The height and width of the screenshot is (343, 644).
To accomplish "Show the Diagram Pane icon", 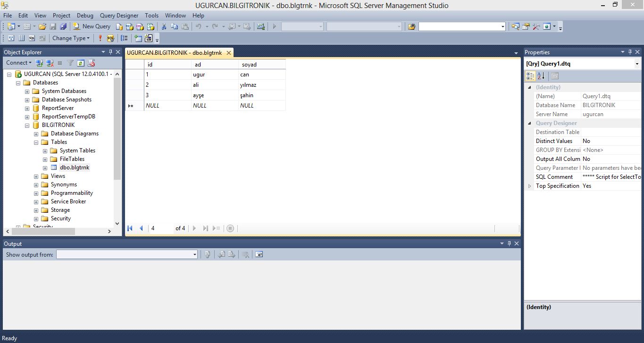I will tap(11, 38).
